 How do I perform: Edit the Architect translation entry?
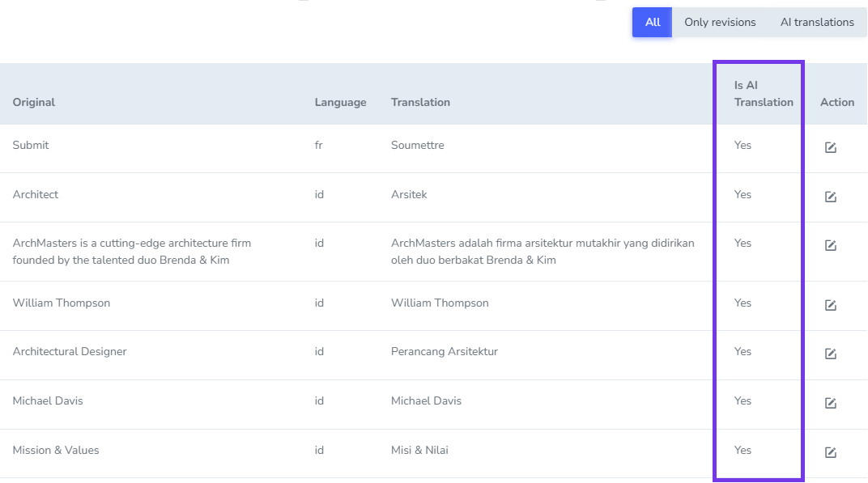(830, 197)
